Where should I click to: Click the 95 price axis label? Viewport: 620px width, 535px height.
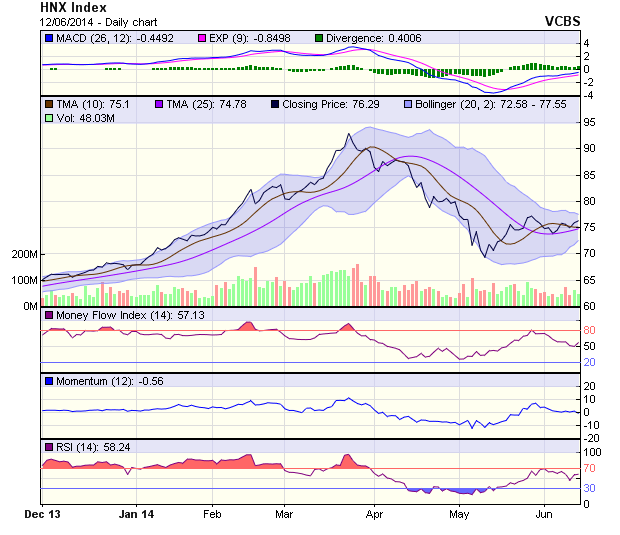pos(591,122)
